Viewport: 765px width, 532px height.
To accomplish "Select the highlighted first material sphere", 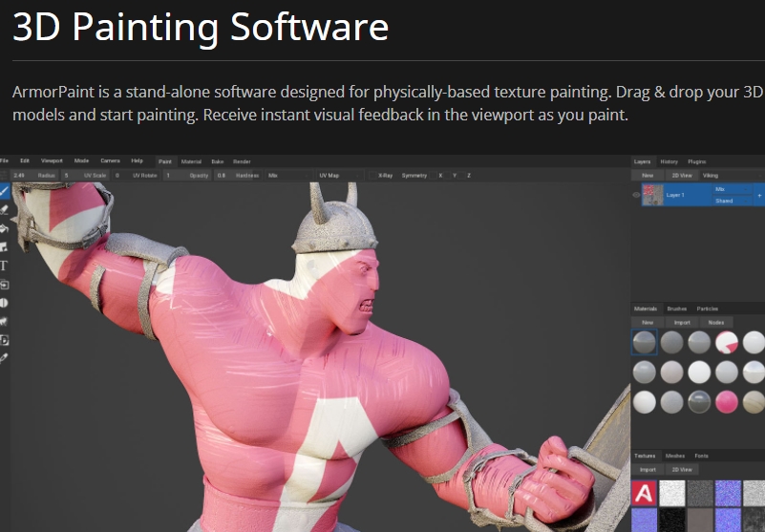I will coord(644,342).
